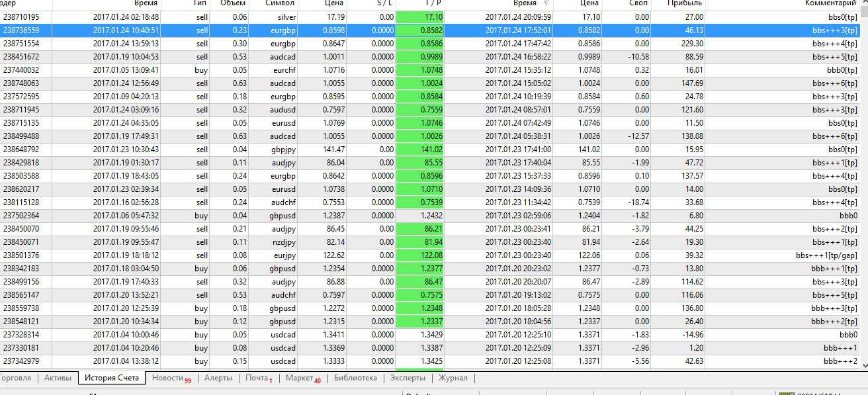This screenshot has width=868, height=395.
Task: Click the connection status bars icon
Action: pyautogui.click(x=787, y=392)
